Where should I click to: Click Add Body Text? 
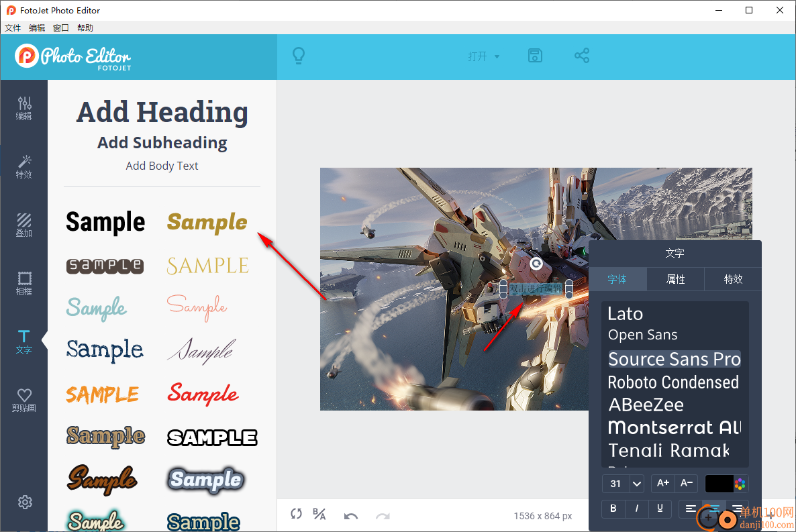click(x=162, y=166)
